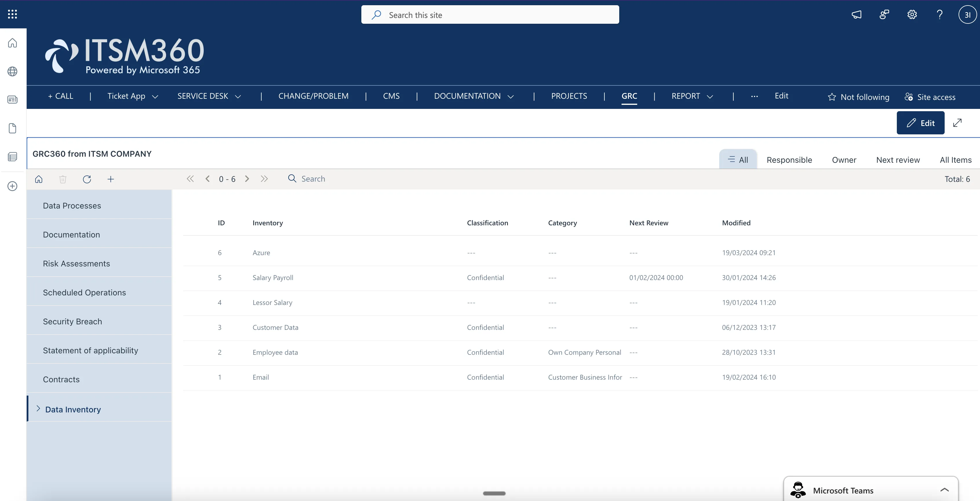Click the megaphone announcements icon

coord(856,15)
